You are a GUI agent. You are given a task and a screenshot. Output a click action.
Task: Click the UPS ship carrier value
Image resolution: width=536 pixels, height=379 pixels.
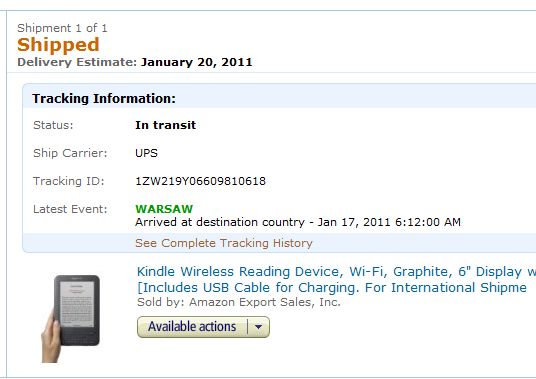[146, 153]
